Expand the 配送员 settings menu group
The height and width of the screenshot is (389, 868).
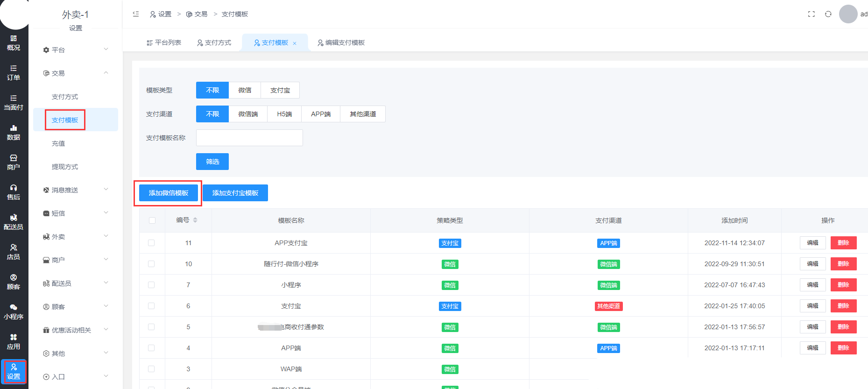point(76,283)
